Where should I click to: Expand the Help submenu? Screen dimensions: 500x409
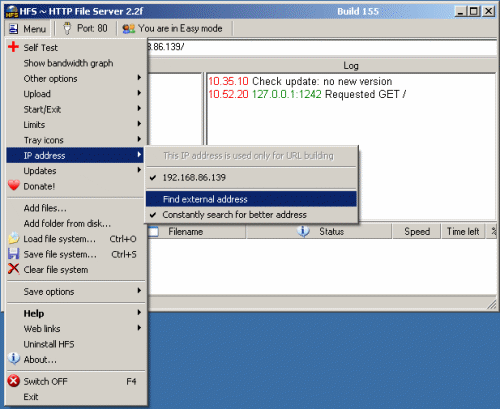point(75,313)
